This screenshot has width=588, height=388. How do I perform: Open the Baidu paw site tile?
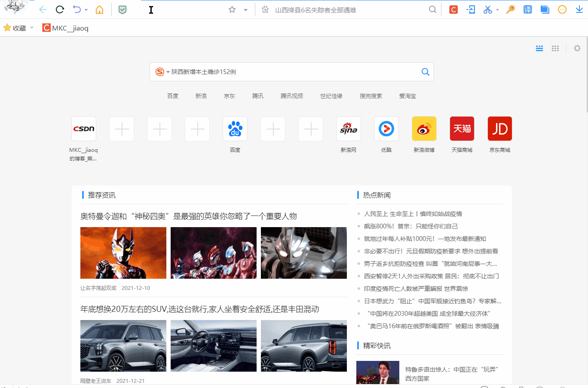pyautogui.click(x=235, y=129)
